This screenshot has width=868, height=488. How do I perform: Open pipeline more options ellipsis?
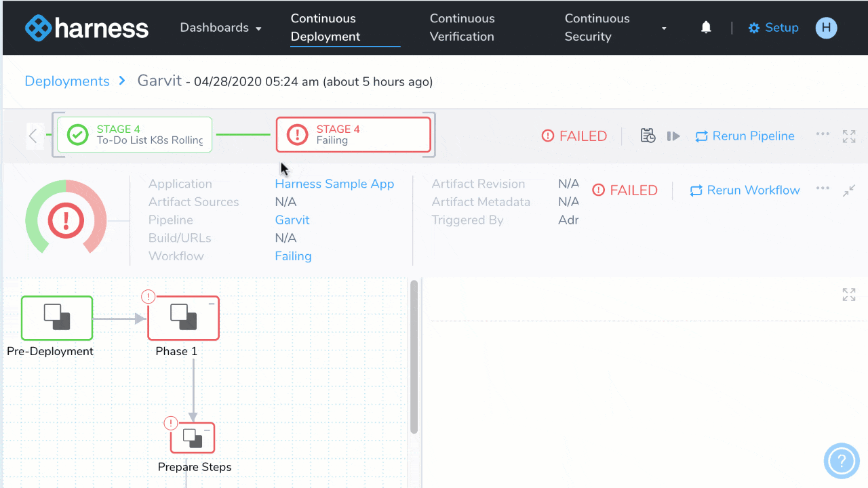823,134
